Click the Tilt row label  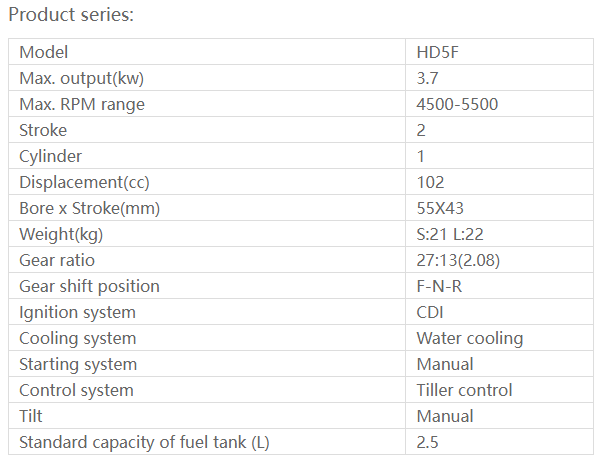(32, 417)
